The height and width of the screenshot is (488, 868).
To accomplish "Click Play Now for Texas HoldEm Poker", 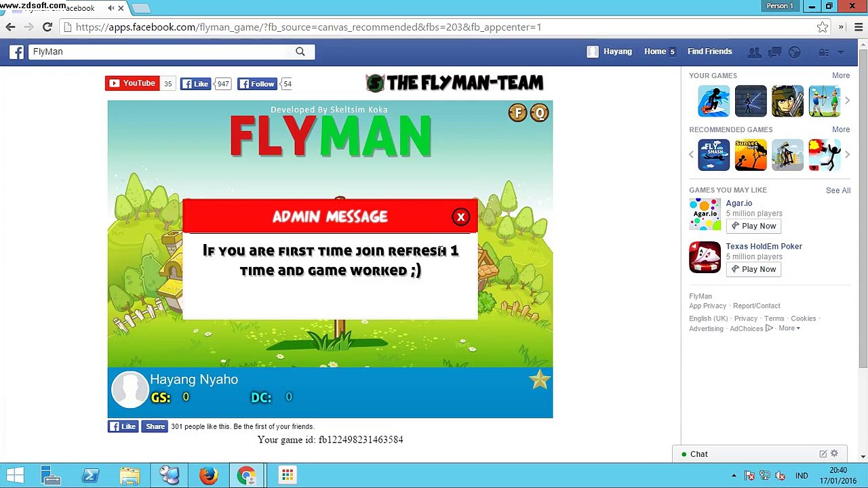I will (753, 270).
